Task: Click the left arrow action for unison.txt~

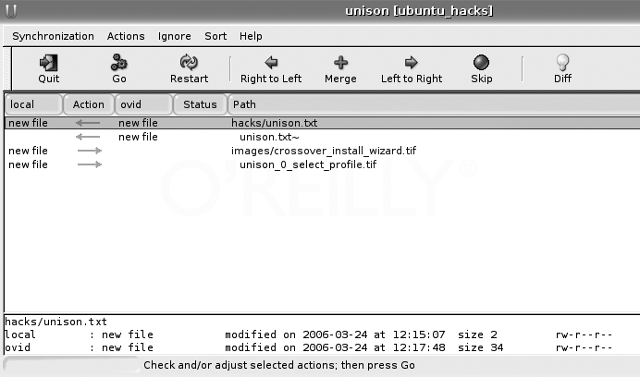Action: pyautogui.click(x=88, y=137)
